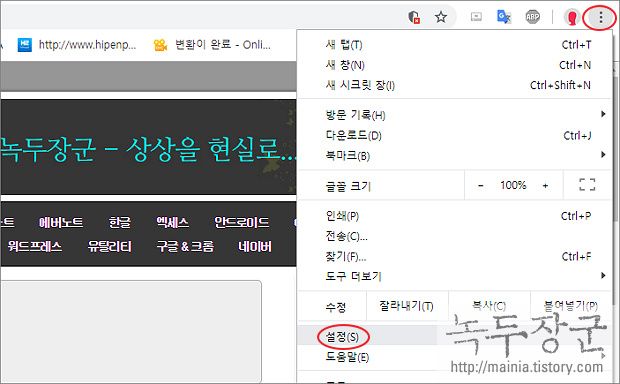Expand the 북마크(B) bookmarks submenu
The image size is (620, 384).
(x=454, y=156)
